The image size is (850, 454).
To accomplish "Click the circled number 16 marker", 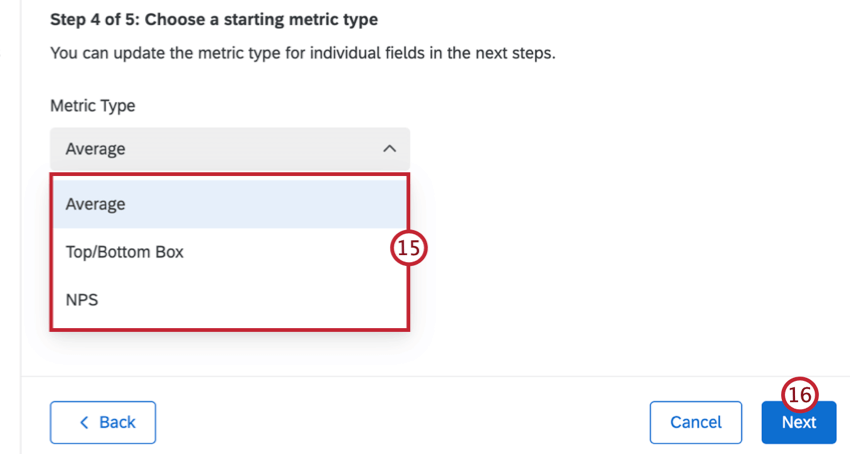I will coord(800,395).
